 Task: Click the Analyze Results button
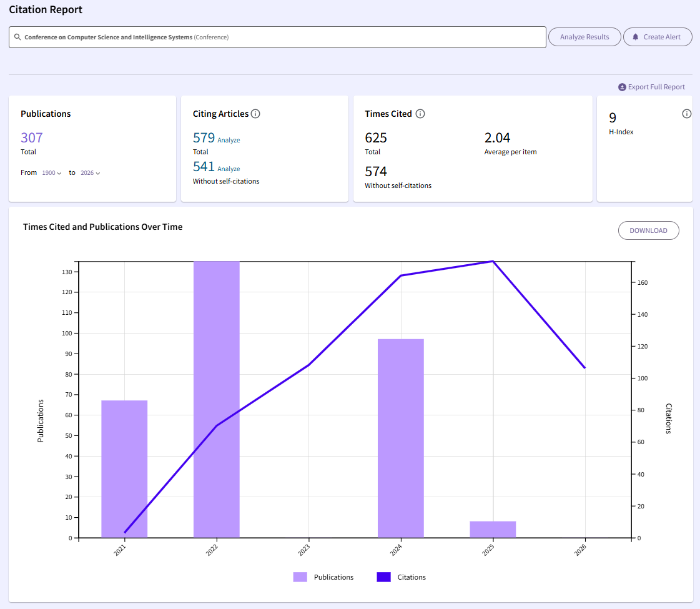tap(584, 37)
